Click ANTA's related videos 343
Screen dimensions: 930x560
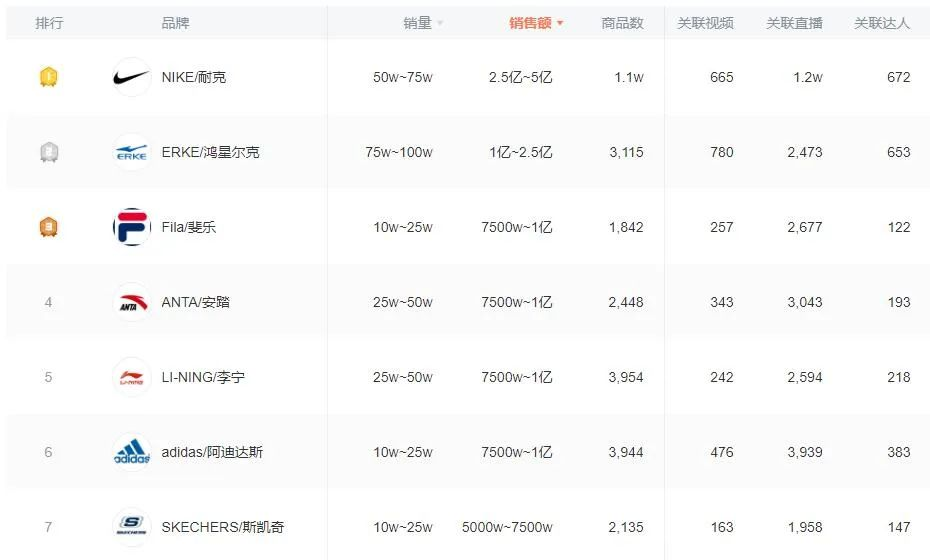722,303
